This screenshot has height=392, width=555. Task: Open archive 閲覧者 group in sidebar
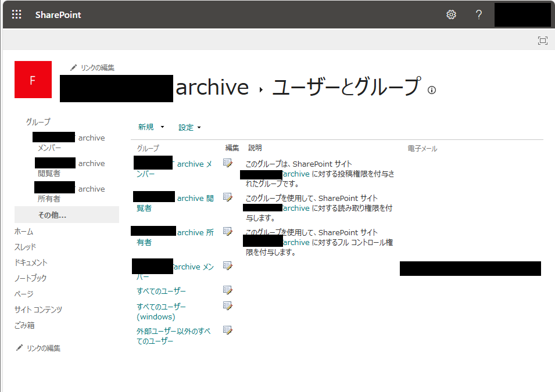click(x=70, y=168)
